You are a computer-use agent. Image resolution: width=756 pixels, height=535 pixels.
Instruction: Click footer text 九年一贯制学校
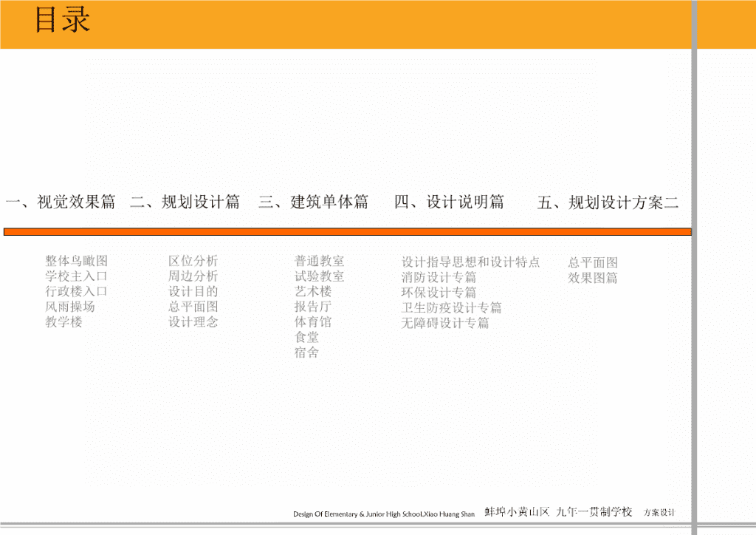594,512
